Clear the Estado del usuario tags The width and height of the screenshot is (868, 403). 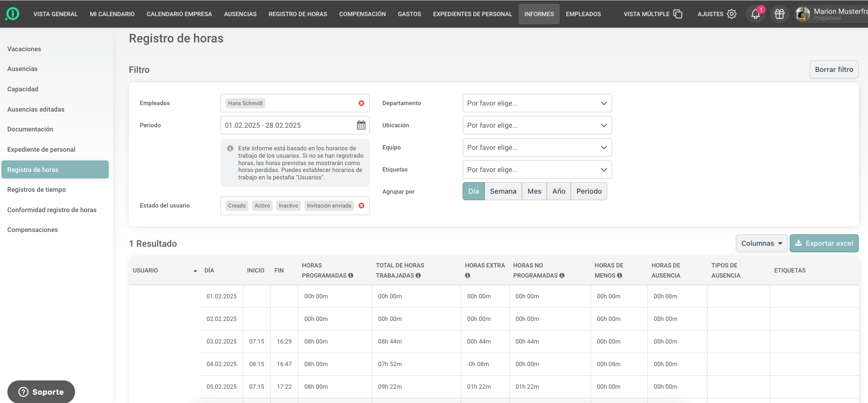[x=361, y=206]
